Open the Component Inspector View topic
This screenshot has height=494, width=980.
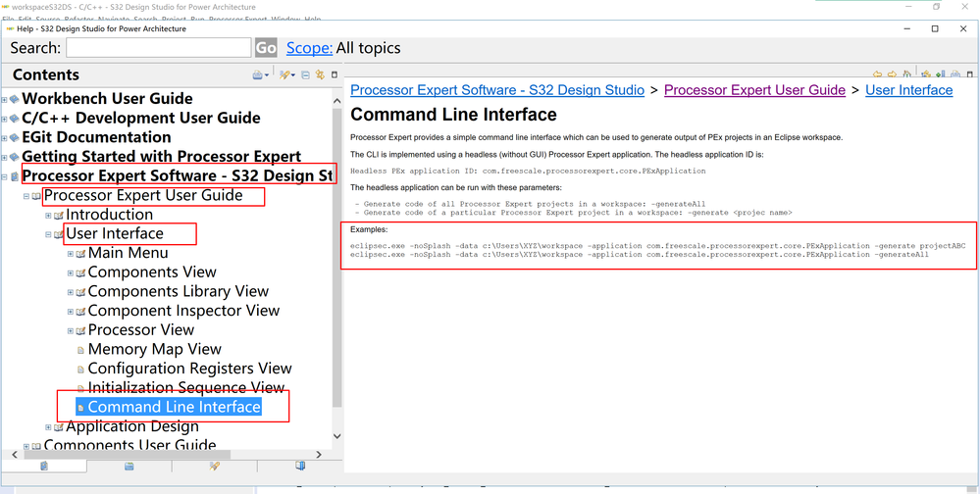(183, 311)
